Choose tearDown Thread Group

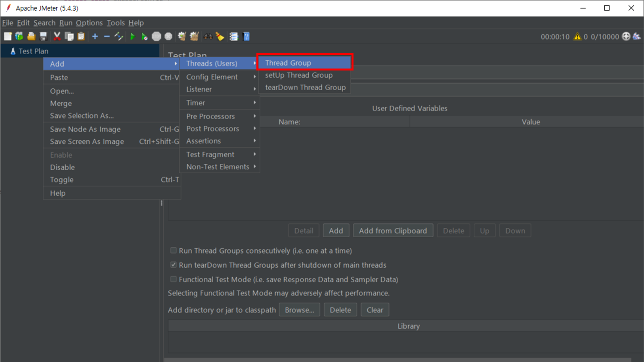click(304, 87)
